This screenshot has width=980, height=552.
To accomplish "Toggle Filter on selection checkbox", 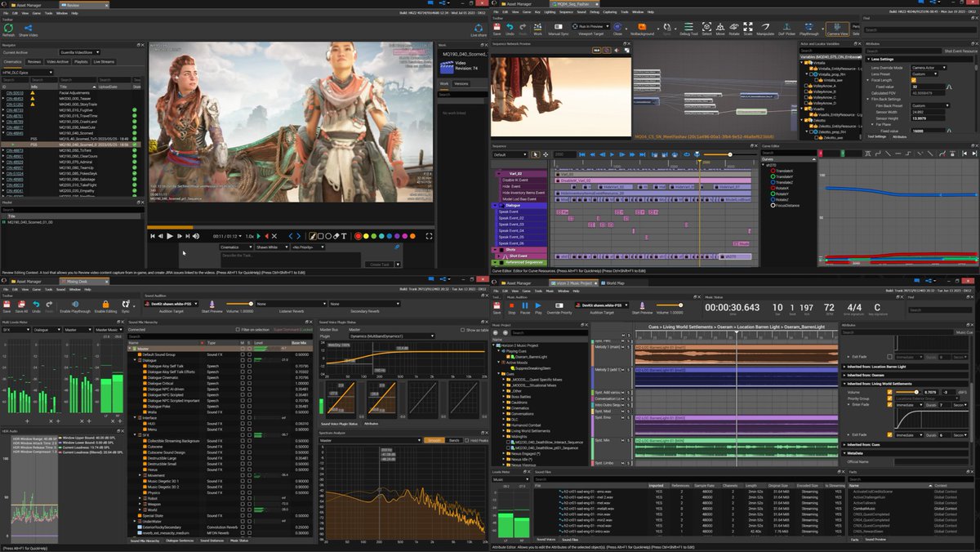I will pos(238,330).
